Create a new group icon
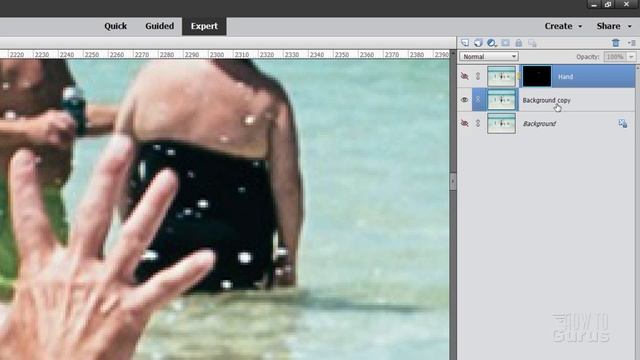This screenshot has height=360, width=640. click(478, 43)
